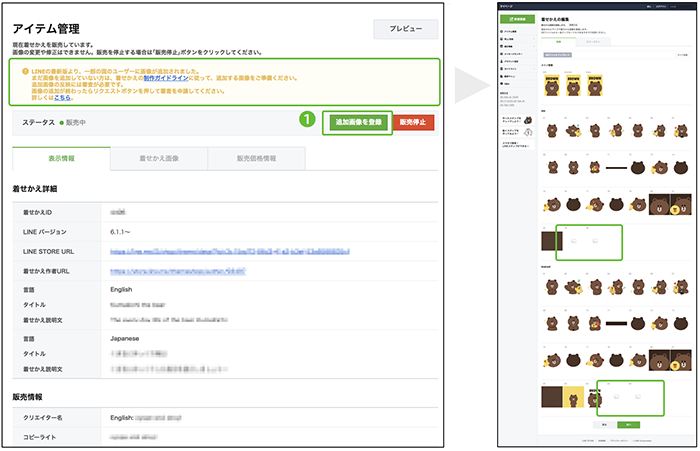Viewport: 700px width, 451px height.
Task: Click the プレビュー button
Action: (x=405, y=29)
